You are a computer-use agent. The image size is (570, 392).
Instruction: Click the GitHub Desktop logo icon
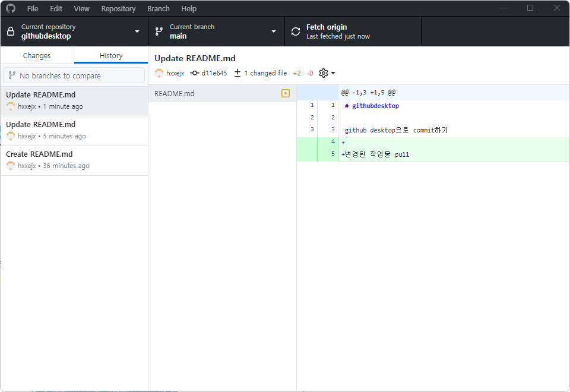click(x=10, y=8)
